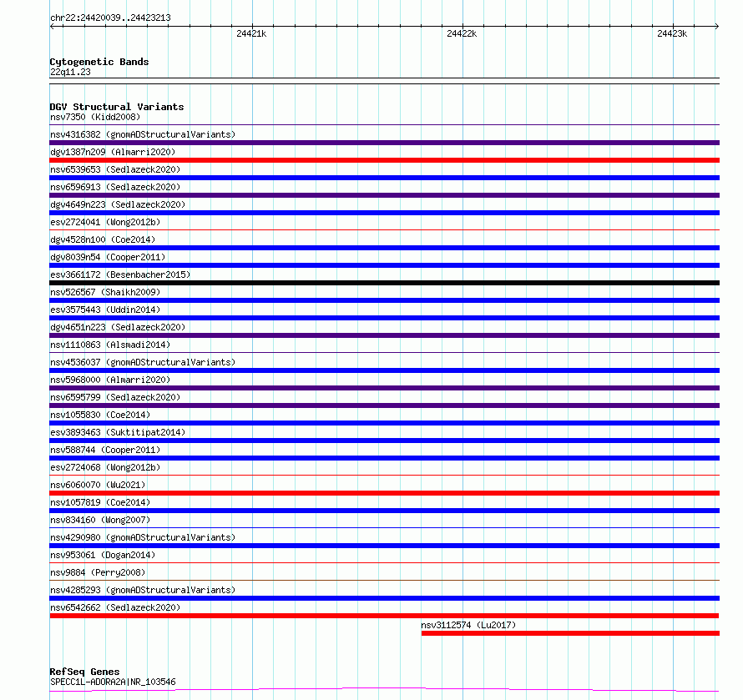Open the SPECC1L-ADORA2A|NR_103546 gene
Image resolution: width=743 pixels, height=700 pixels.
(x=113, y=682)
